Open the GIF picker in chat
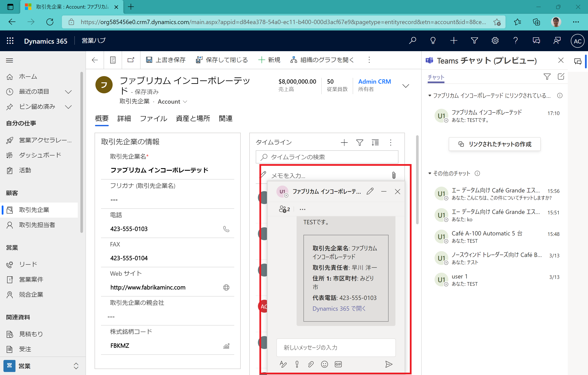This screenshot has height=375, width=588. point(338,364)
